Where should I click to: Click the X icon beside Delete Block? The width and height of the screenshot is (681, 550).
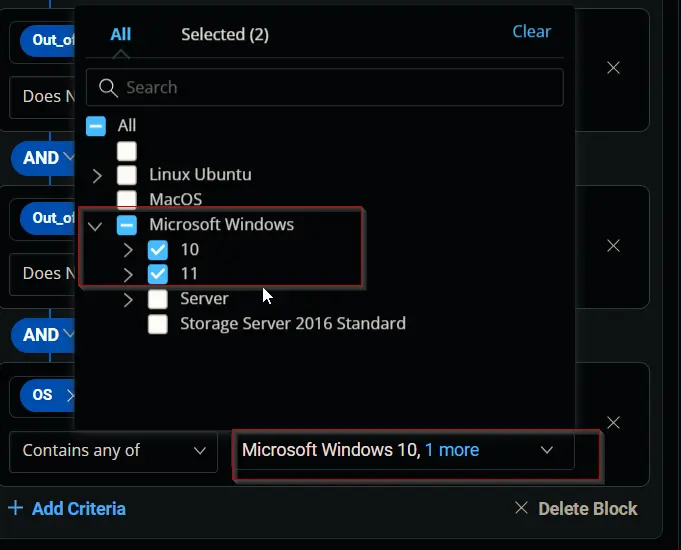[521, 507]
